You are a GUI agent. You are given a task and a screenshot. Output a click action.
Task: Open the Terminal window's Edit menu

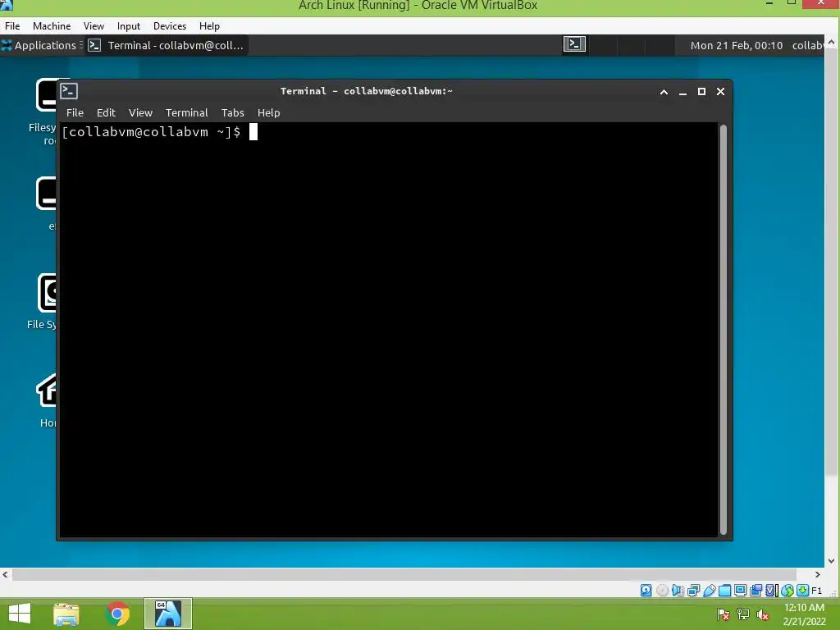[106, 112]
